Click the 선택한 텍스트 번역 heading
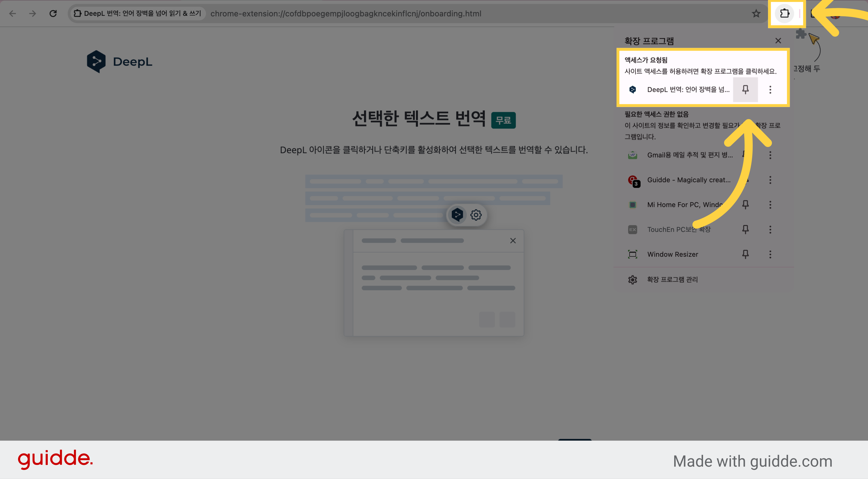868x479 pixels. pos(418,118)
